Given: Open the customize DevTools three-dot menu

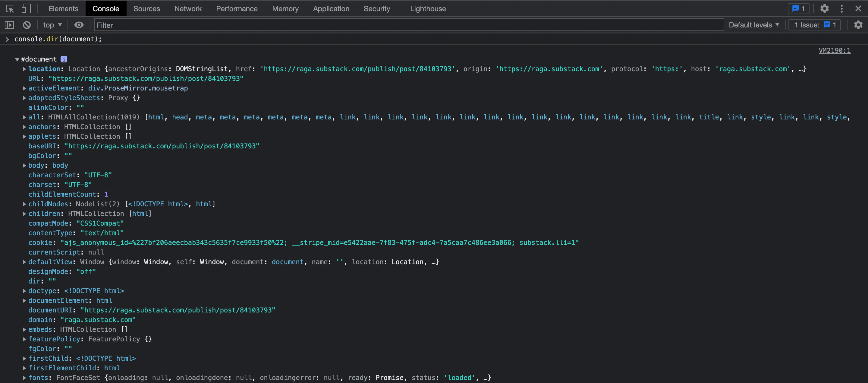Looking at the screenshot, I should pos(841,8).
